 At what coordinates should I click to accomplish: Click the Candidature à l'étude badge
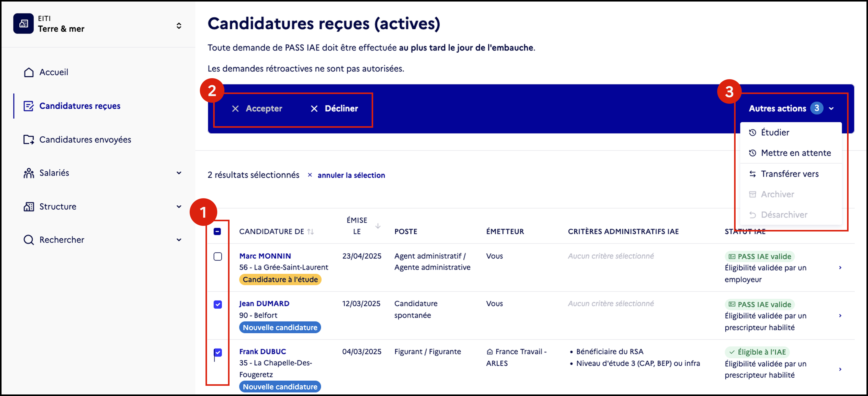pyautogui.click(x=280, y=279)
